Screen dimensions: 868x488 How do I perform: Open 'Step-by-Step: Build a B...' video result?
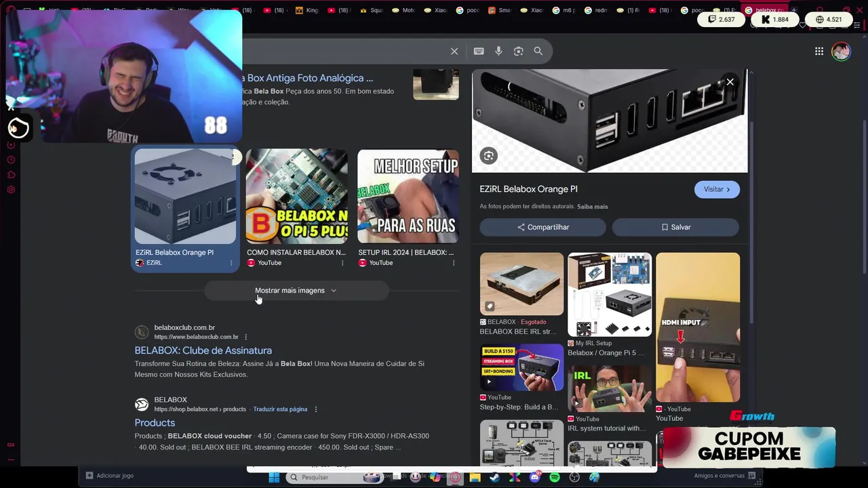click(x=521, y=367)
